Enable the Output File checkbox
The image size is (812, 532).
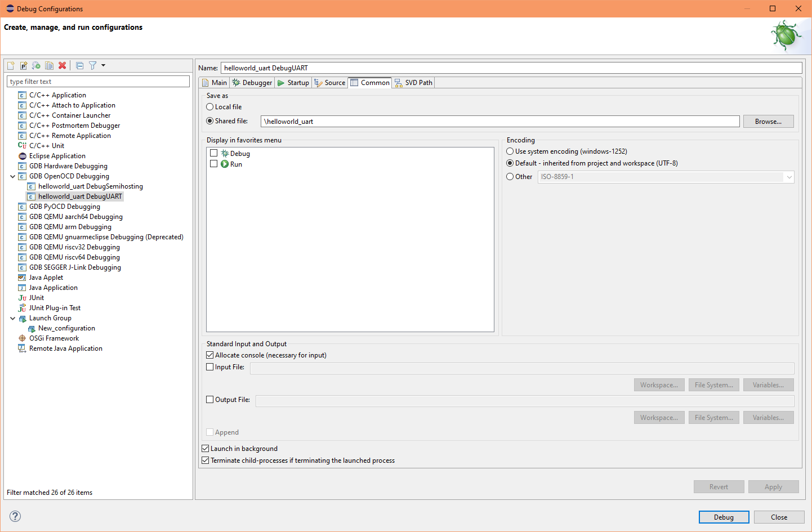coord(210,400)
